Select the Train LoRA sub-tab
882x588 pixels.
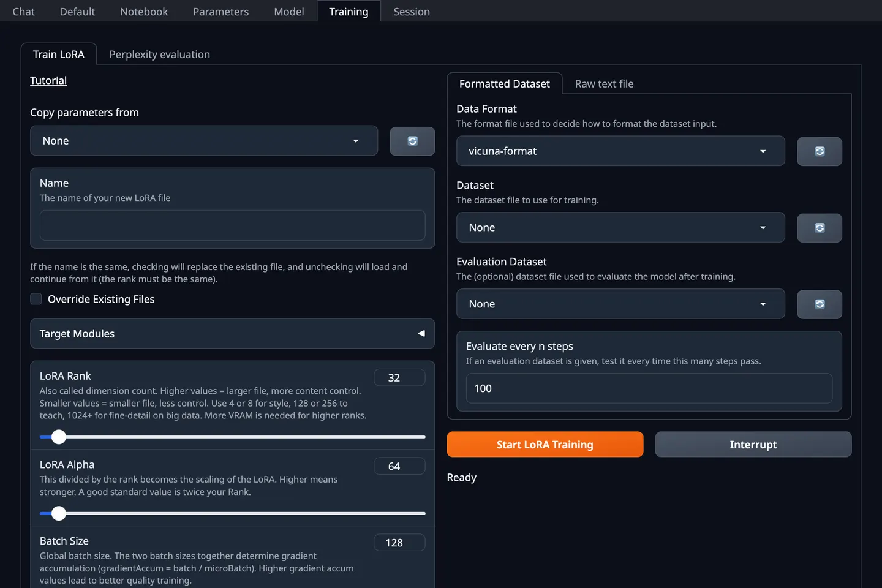(x=59, y=55)
